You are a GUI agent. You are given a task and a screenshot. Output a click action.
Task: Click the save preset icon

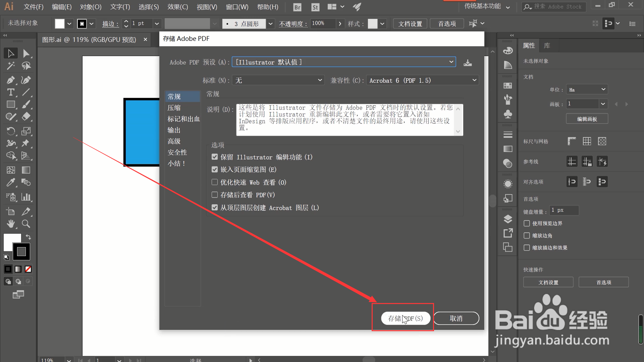(468, 63)
